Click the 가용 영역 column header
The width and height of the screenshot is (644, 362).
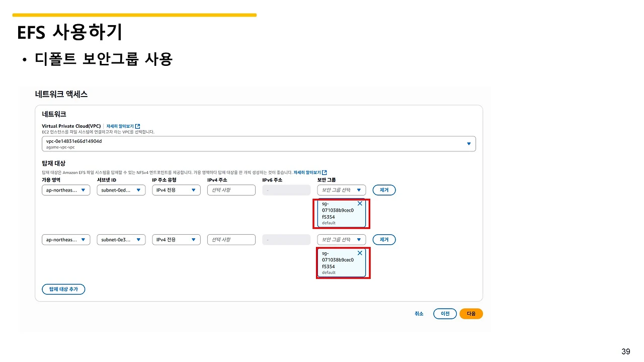point(51,180)
